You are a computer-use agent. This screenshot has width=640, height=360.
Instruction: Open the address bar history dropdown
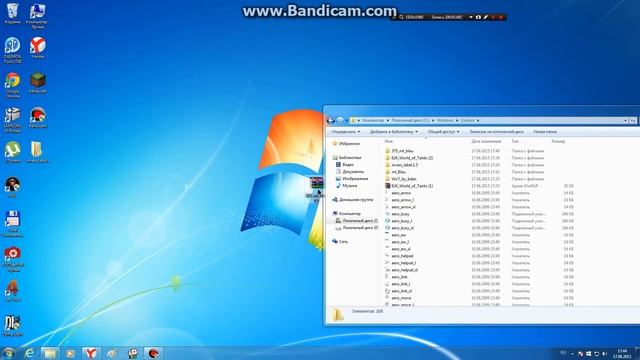click(625, 120)
